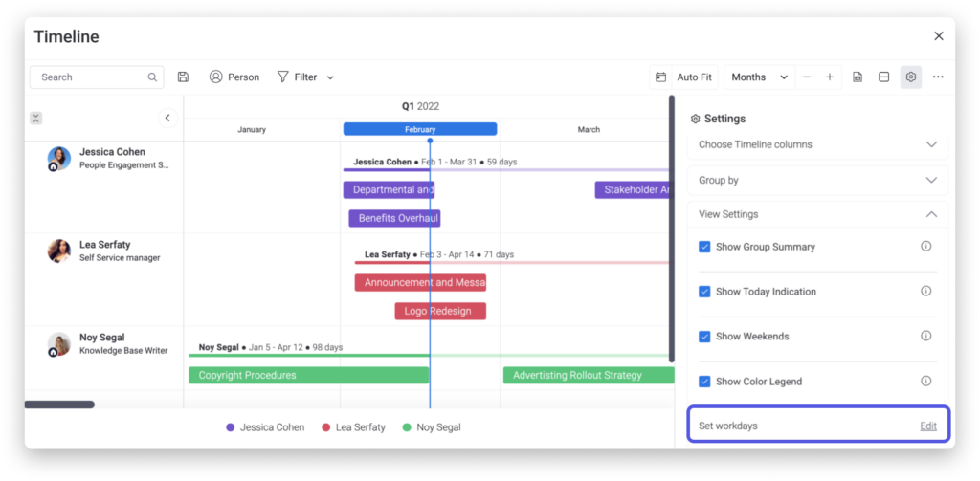Click info icon next to Show Weekends
The height and width of the screenshot is (481, 980).
[925, 336]
